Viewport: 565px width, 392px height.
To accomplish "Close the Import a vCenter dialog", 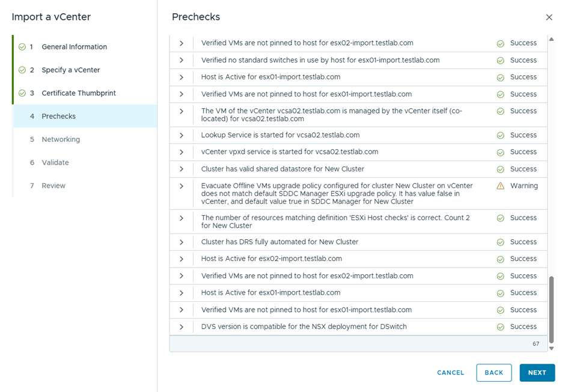I will click(549, 17).
